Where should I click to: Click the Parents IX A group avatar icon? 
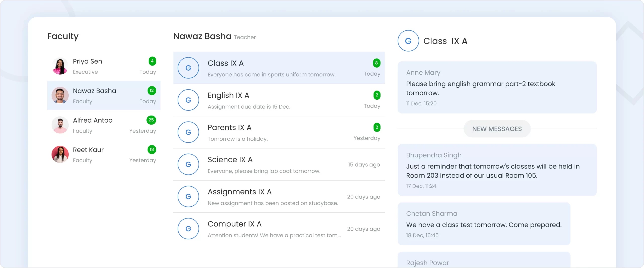(188, 132)
